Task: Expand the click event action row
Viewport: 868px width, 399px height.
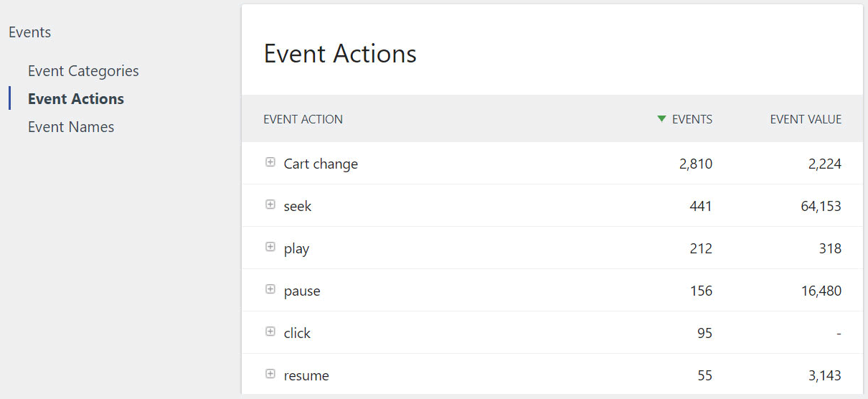Action: [x=270, y=332]
